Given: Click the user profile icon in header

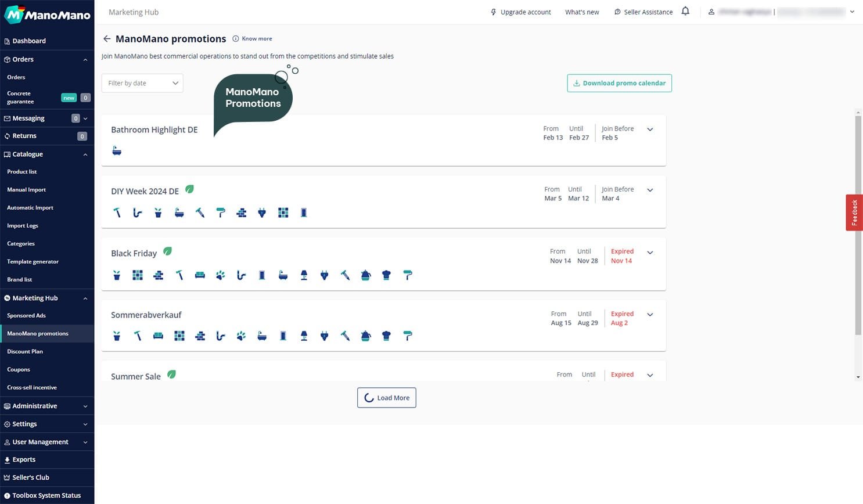Looking at the screenshot, I should point(711,12).
